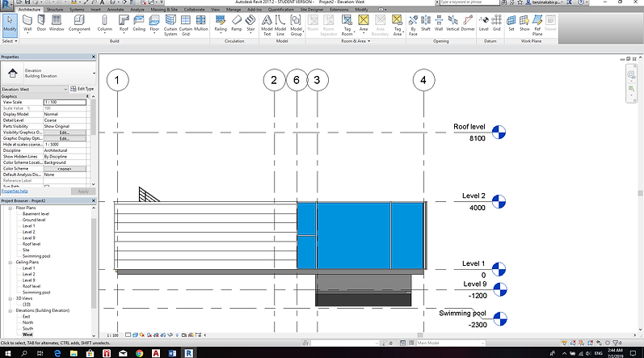
Task: Click the Dormer opening tool
Action: [468, 23]
